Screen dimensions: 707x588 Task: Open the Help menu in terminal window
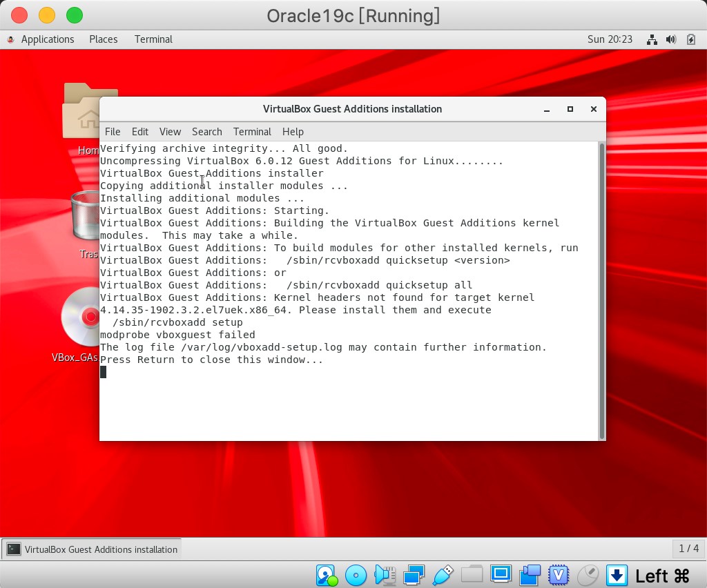[293, 132]
